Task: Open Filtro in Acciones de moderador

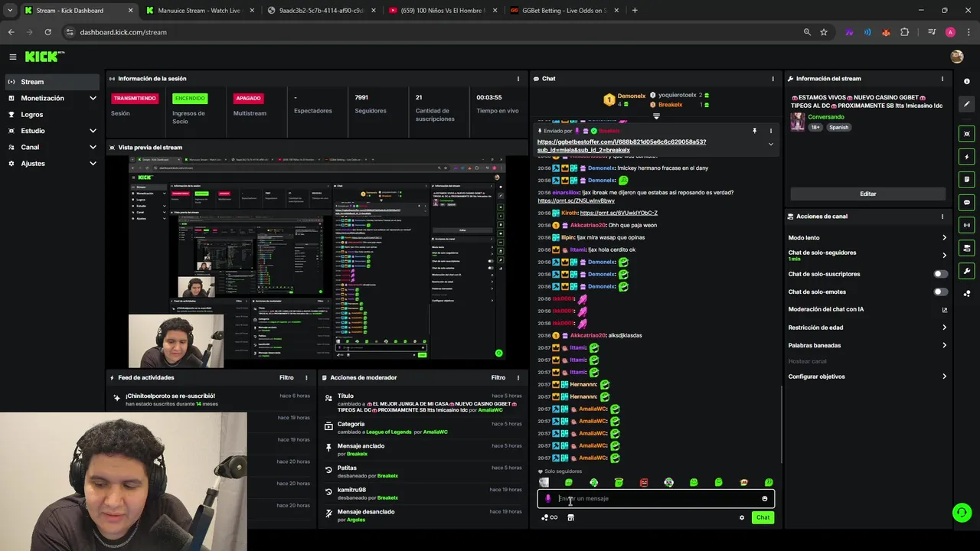Action: tap(498, 377)
